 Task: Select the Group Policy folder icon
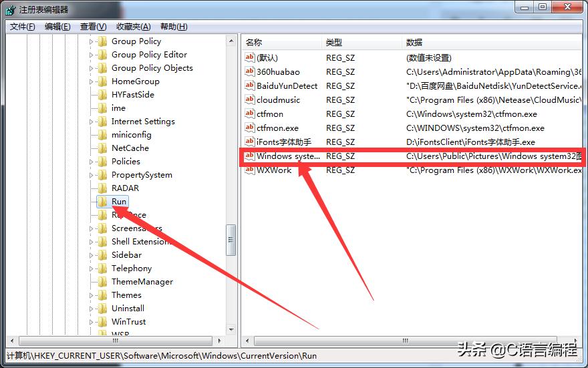(x=102, y=41)
